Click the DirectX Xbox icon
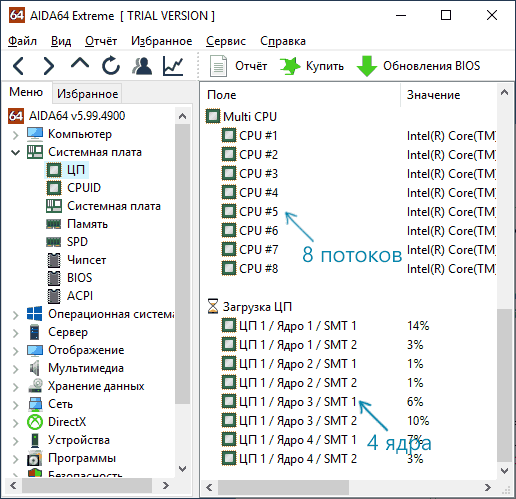Image resolution: width=516 pixels, height=499 pixels. (x=35, y=422)
